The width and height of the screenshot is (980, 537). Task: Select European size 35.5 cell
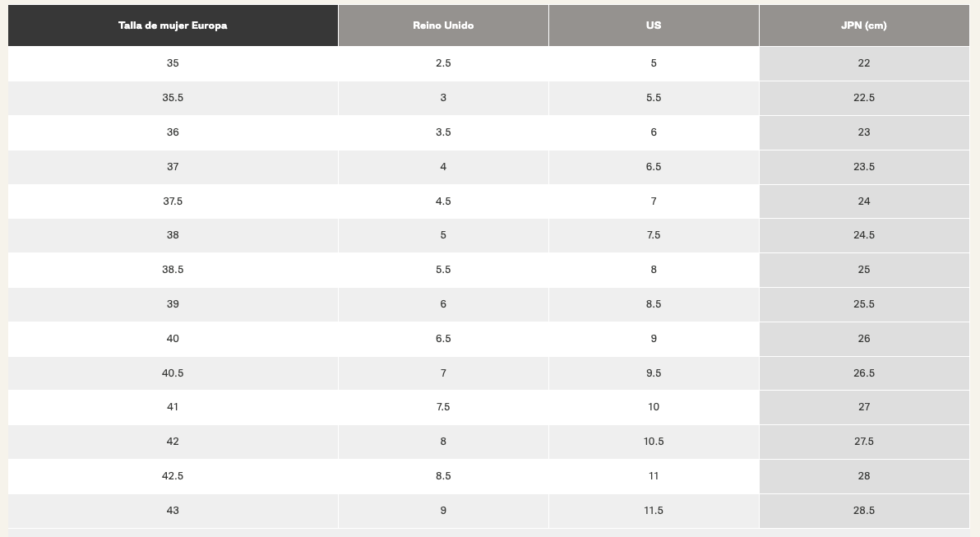point(173,98)
